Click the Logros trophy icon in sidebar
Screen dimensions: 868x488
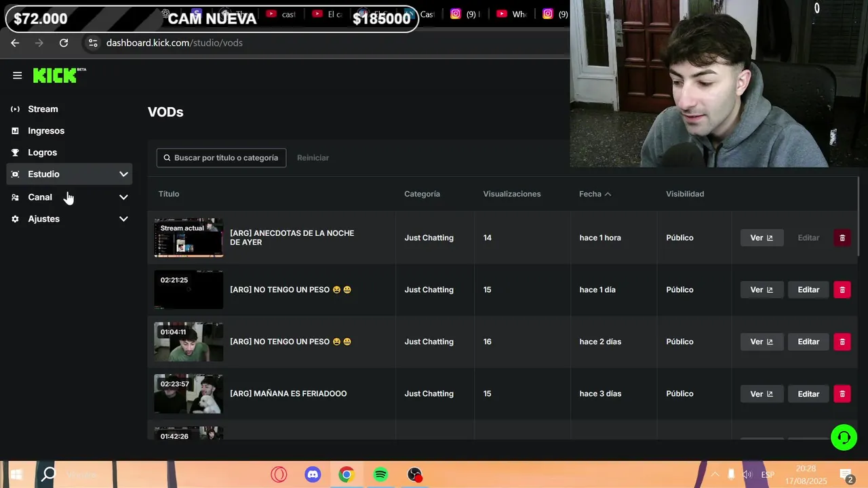point(15,152)
